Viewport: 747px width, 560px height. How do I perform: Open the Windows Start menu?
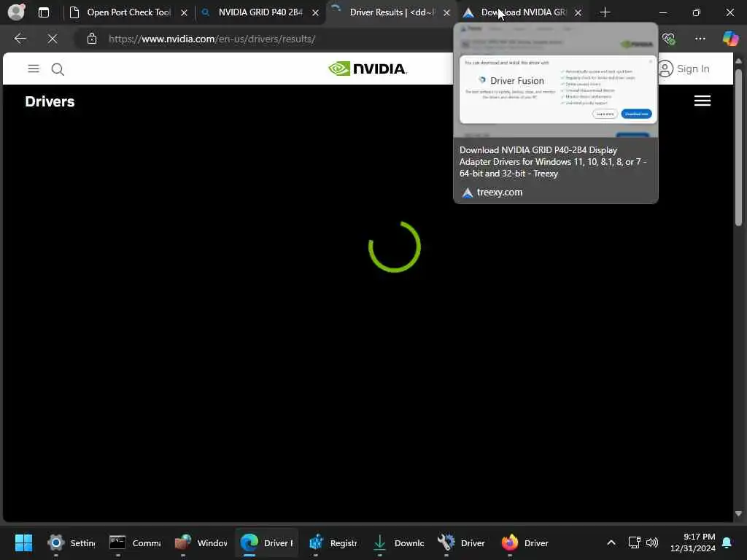(23, 542)
